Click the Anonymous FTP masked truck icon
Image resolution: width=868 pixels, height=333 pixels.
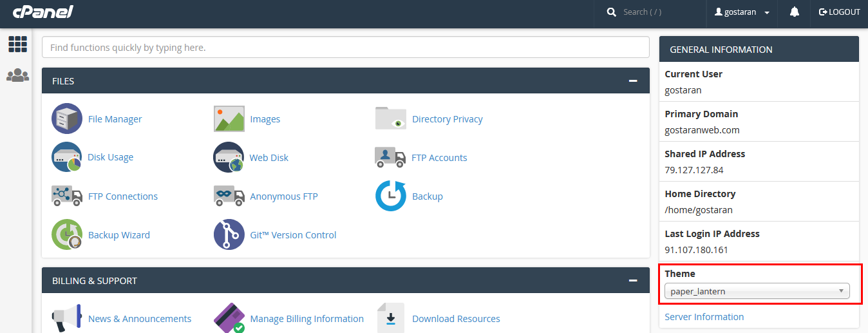coord(229,196)
